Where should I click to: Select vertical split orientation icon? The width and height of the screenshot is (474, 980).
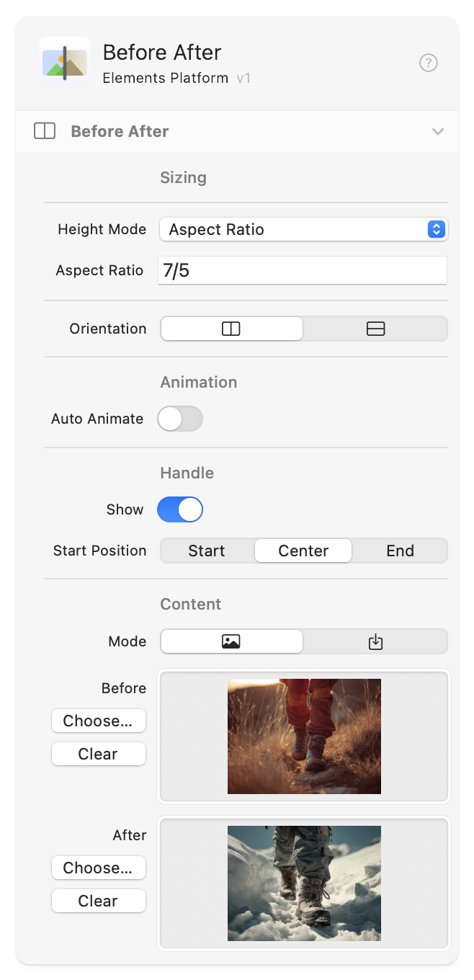[231, 329]
